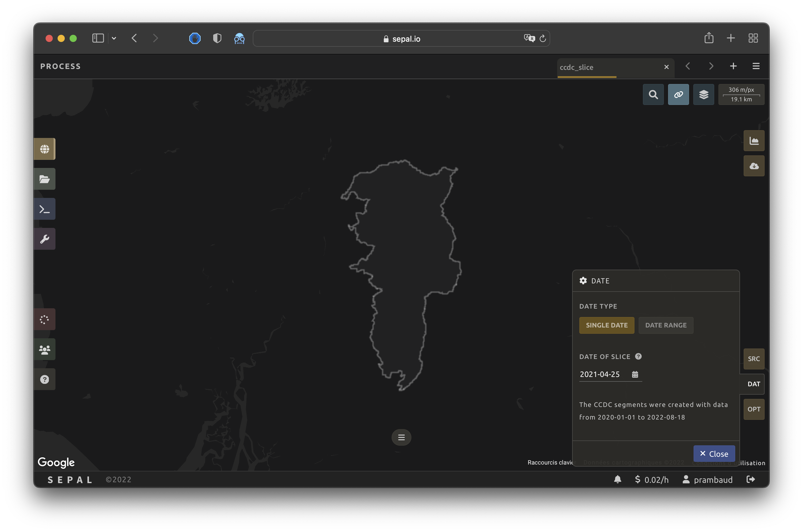Open the Process globe icon in sidebar
The width and height of the screenshot is (803, 532).
click(x=44, y=149)
